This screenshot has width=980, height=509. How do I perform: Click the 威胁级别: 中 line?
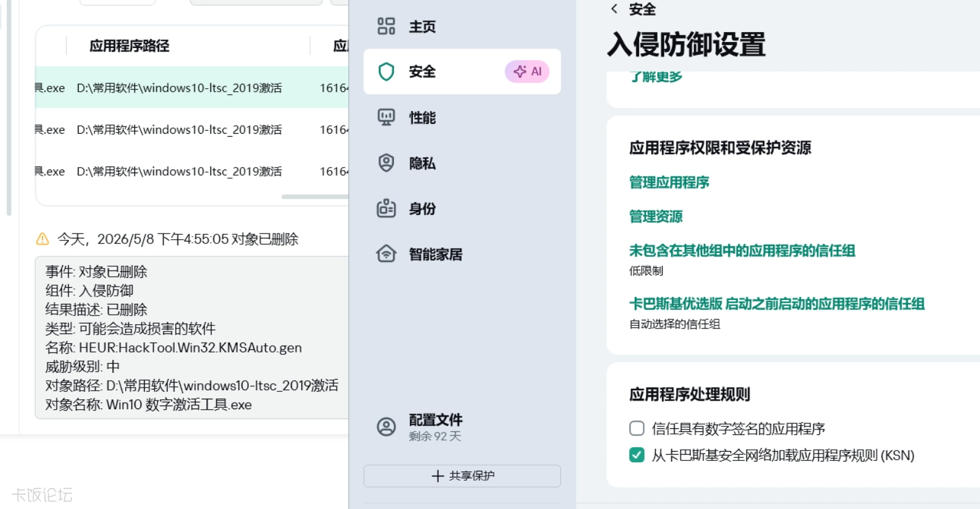click(x=83, y=367)
